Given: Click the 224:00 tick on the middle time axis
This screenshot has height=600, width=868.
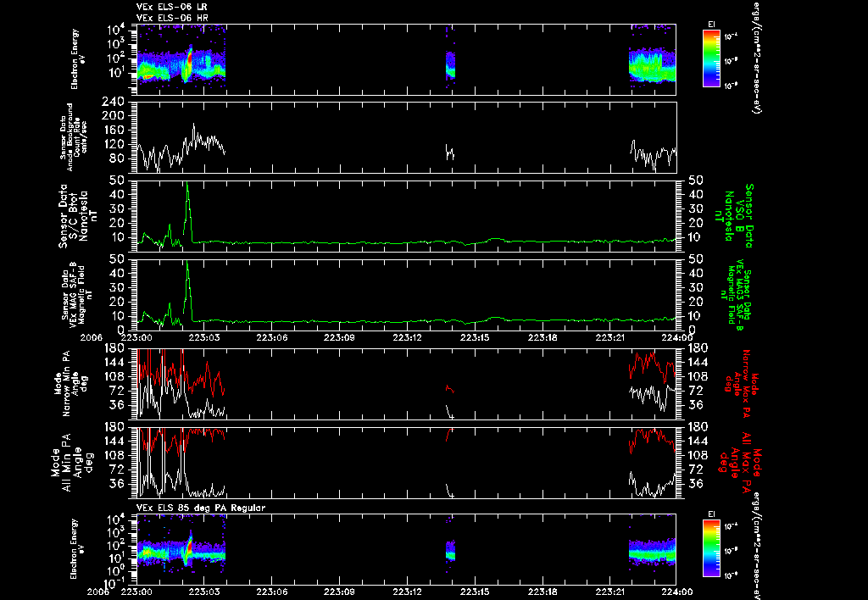Looking at the screenshot, I should 676,337.
